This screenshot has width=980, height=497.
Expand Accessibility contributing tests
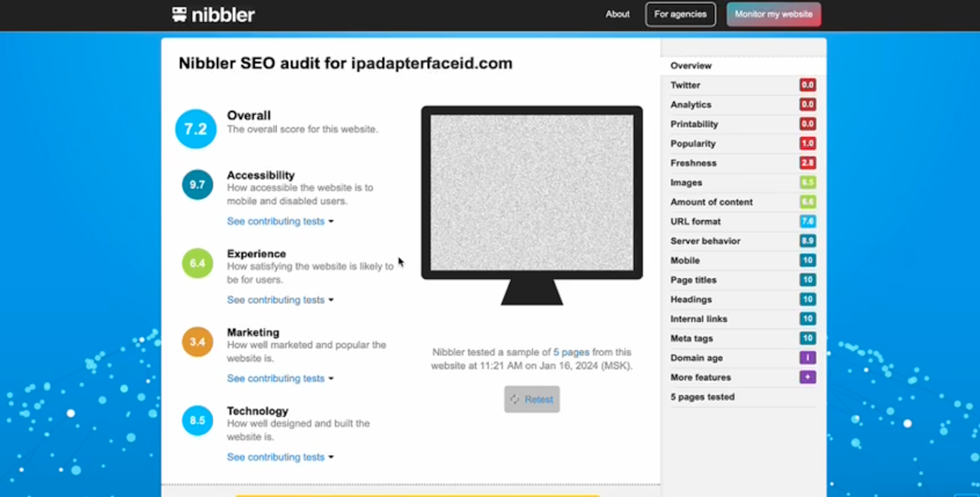280,221
